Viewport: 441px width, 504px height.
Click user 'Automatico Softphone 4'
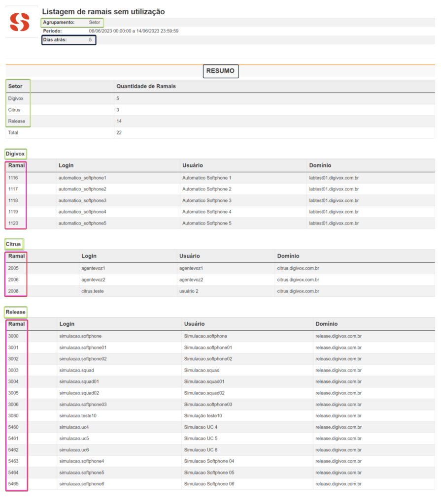pyautogui.click(x=207, y=212)
